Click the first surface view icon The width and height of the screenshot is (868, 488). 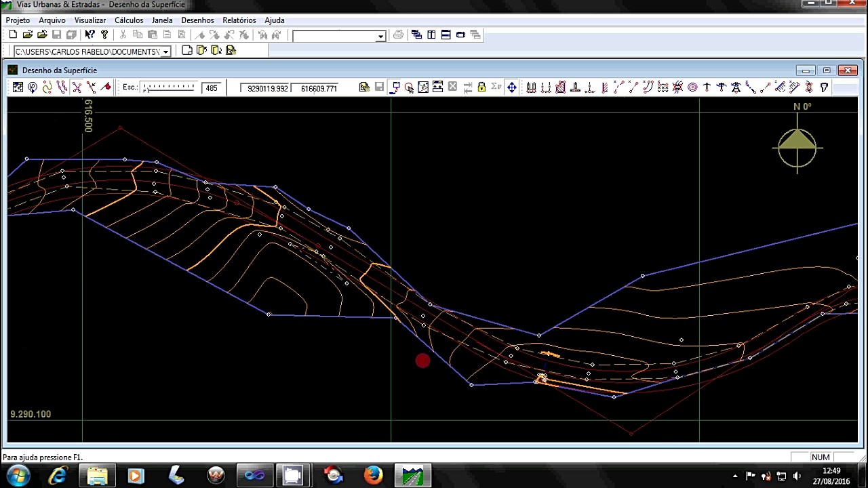(x=18, y=87)
